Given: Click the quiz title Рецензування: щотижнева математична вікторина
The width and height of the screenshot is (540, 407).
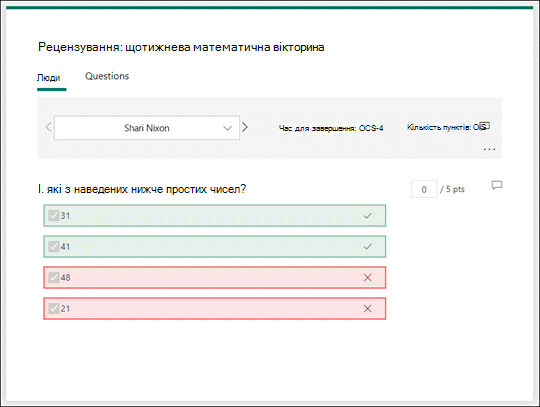Looking at the screenshot, I should 181,47.
